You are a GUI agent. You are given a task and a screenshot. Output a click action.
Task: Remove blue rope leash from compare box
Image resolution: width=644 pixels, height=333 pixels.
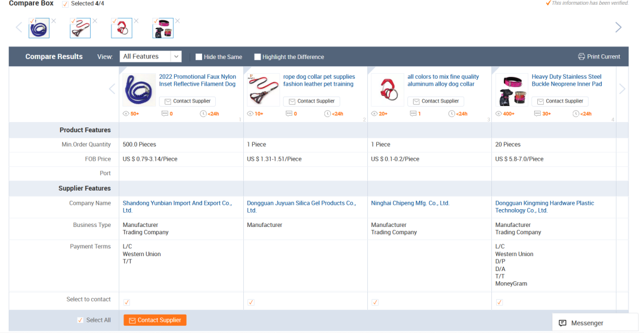click(54, 21)
